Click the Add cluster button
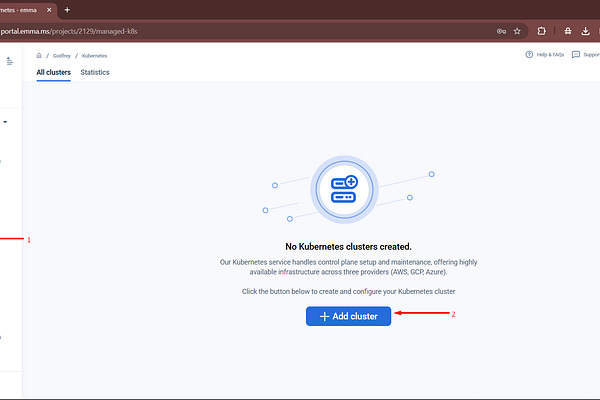The height and width of the screenshot is (400, 600). pyautogui.click(x=348, y=316)
